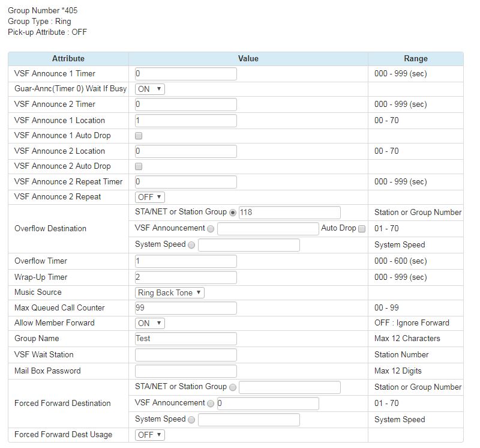Click the Mail Box Password field
This screenshot has height=448, width=480.
pos(186,371)
